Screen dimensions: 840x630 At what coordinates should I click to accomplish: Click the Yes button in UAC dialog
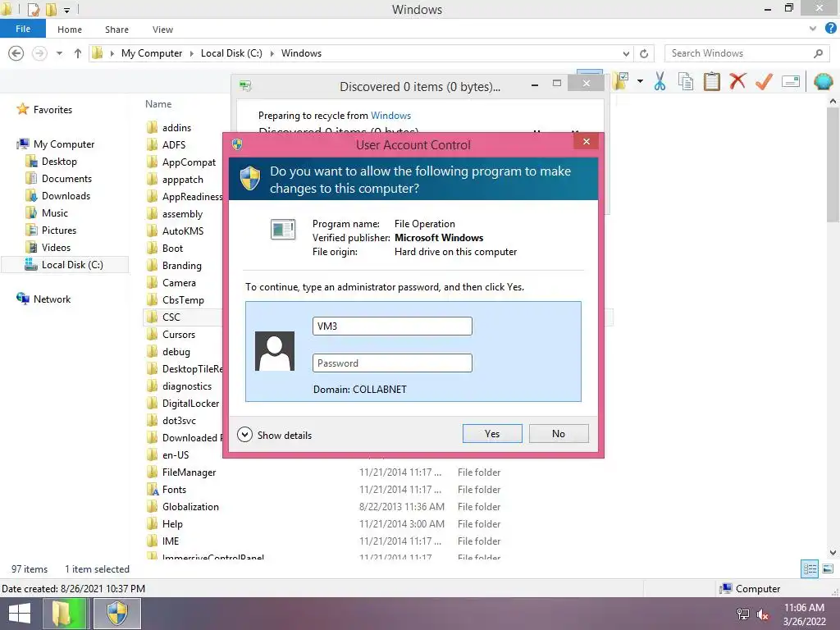point(492,433)
